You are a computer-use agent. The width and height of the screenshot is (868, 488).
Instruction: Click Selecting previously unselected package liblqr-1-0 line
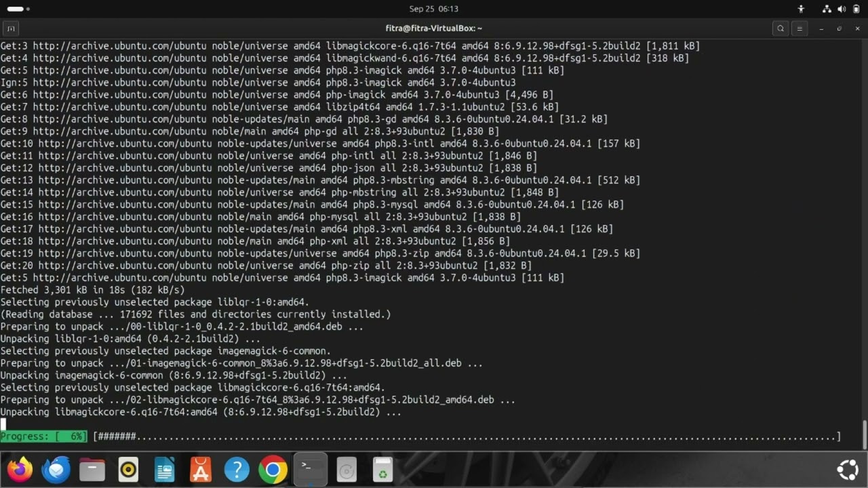155,302
